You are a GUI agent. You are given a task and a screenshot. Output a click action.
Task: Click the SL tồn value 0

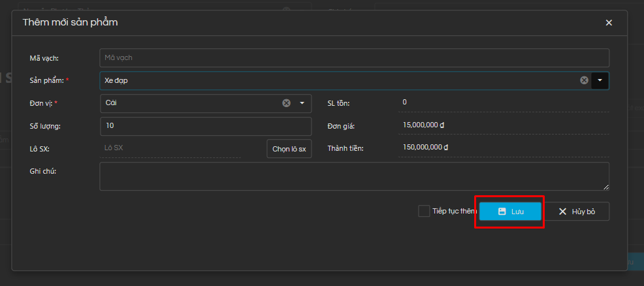[405, 103]
